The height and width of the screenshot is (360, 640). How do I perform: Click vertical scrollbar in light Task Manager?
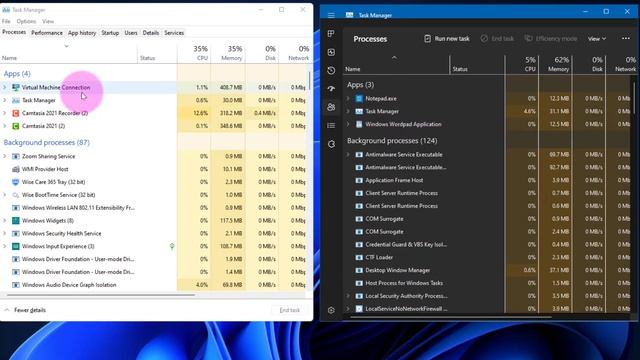pos(309,82)
